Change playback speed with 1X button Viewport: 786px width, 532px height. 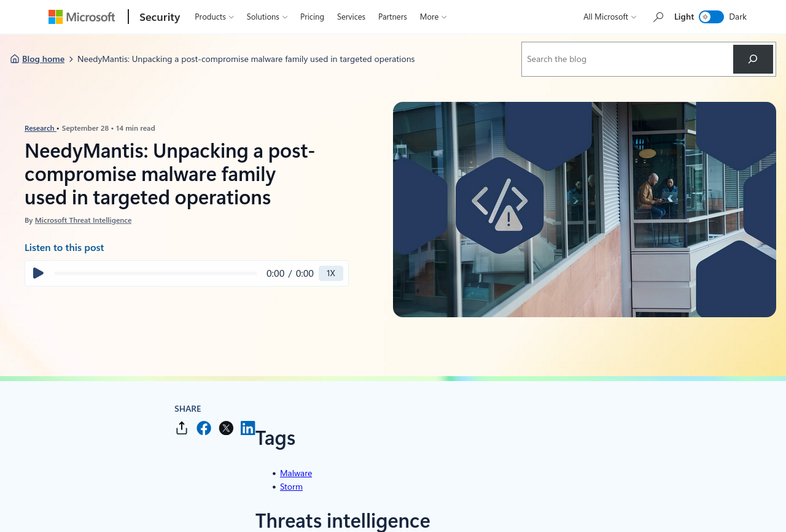331,273
